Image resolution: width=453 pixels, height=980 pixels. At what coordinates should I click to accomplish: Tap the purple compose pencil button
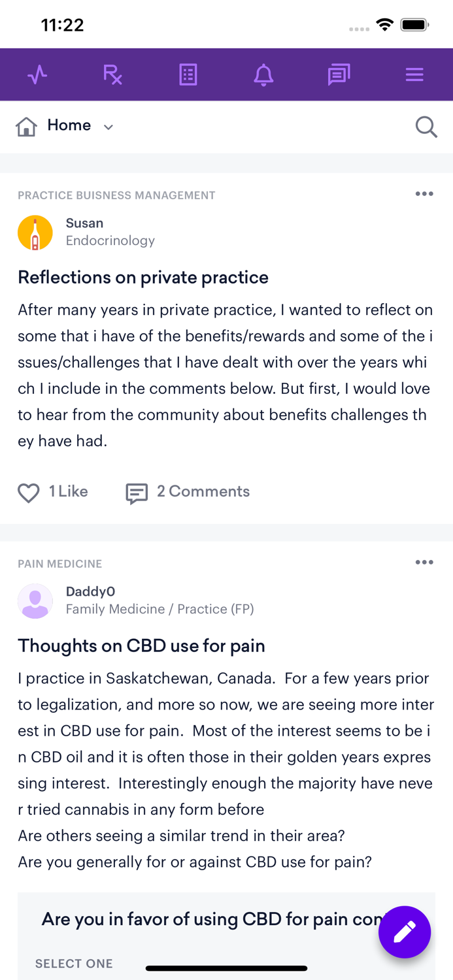[405, 932]
